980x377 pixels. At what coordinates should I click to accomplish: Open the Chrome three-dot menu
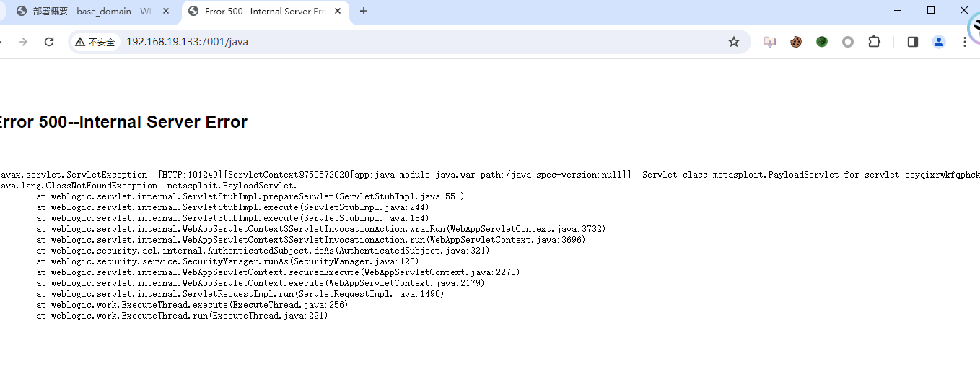coord(965,42)
